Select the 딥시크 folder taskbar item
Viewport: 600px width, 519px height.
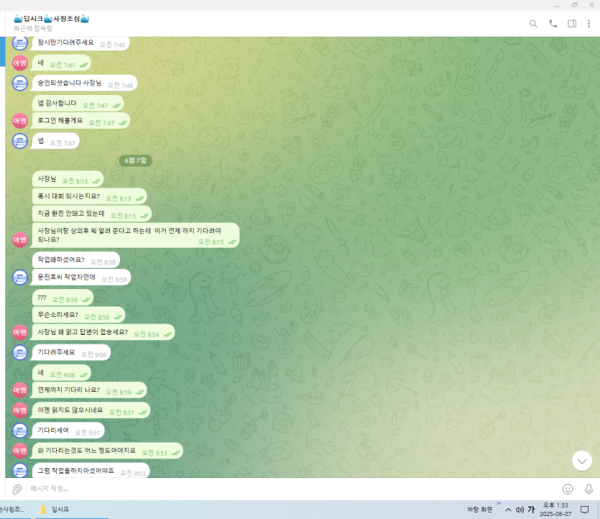pyautogui.click(x=55, y=509)
